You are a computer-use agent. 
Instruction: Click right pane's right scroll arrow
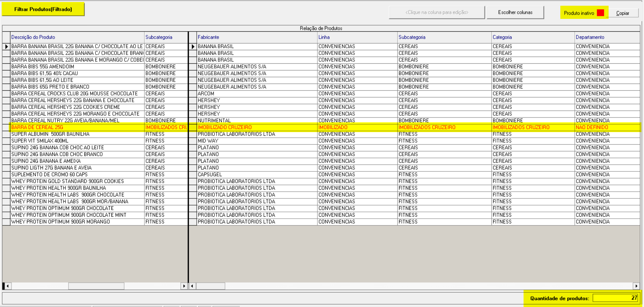(x=636, y=286)
